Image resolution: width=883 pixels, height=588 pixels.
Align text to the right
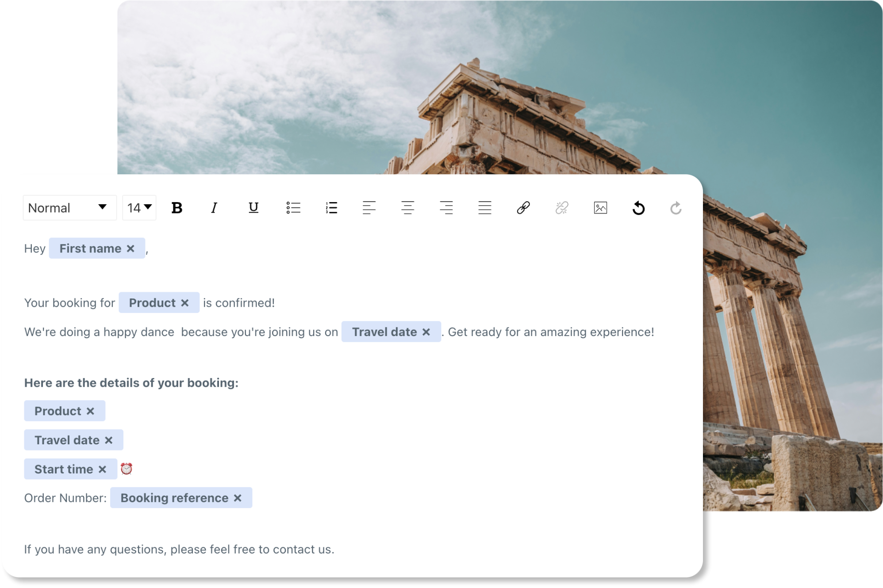(446, 208)
